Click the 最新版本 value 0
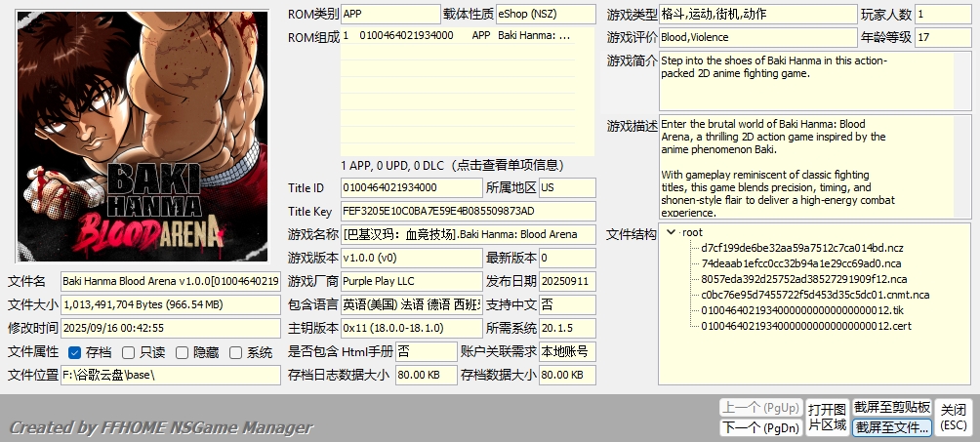Screen dimensions: 980x442 point(567,258)
